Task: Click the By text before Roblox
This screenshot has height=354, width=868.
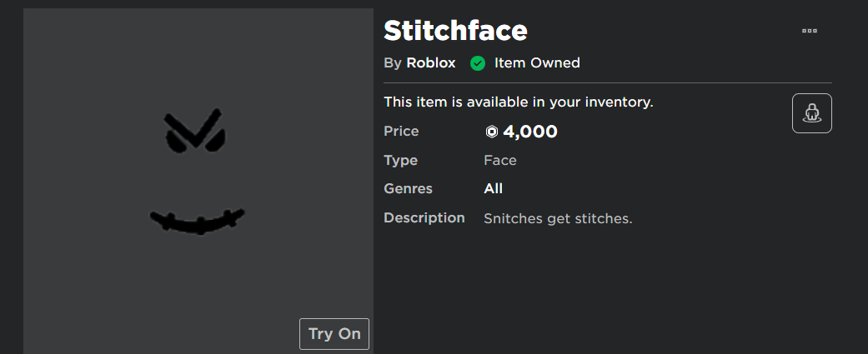Action: pos(393,63)
